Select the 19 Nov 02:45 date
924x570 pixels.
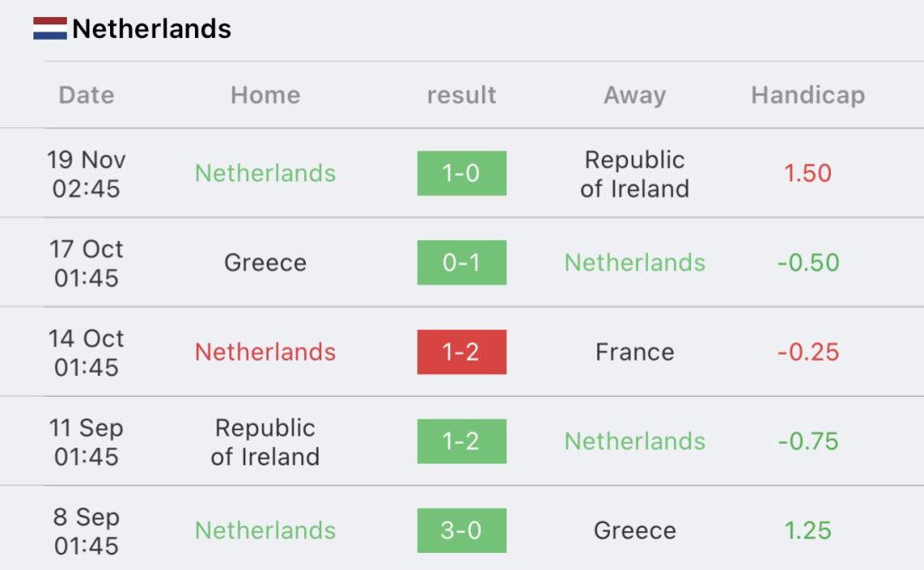point(87,174)
